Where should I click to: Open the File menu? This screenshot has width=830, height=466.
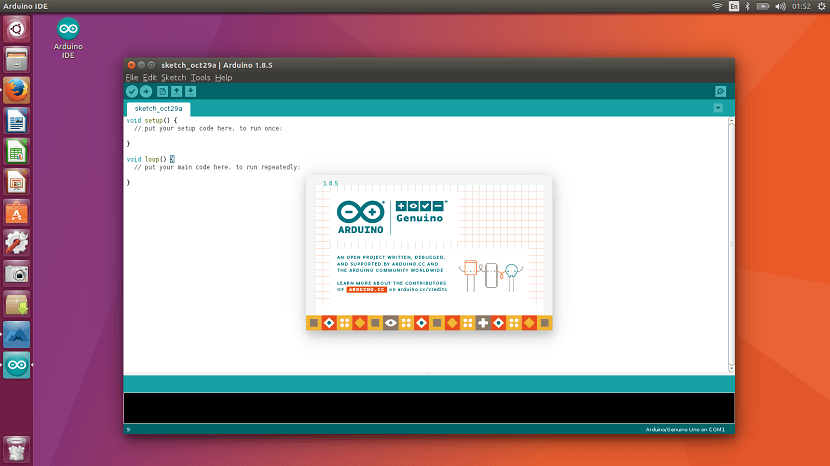[x=131, y=77]
